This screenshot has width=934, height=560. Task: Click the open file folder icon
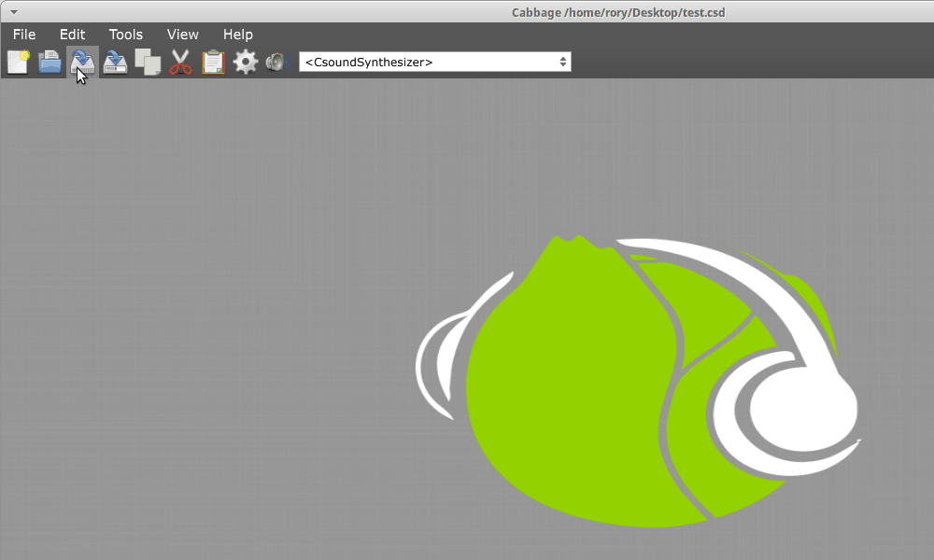50,63
